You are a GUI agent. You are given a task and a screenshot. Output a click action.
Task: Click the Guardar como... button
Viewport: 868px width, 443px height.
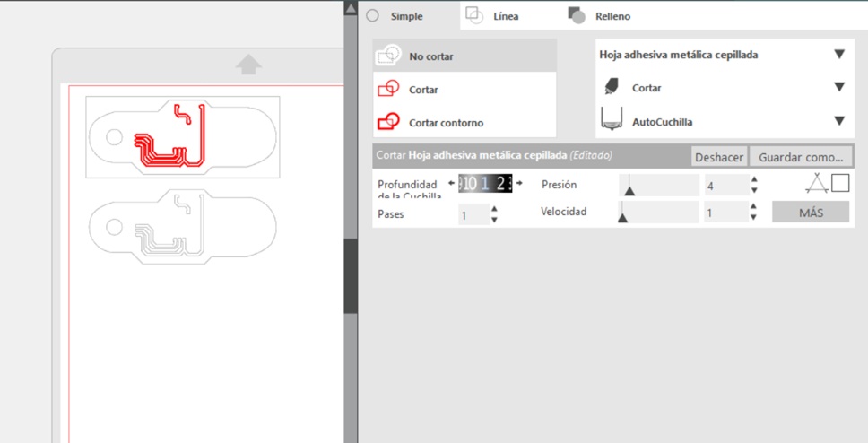[801, 157]
